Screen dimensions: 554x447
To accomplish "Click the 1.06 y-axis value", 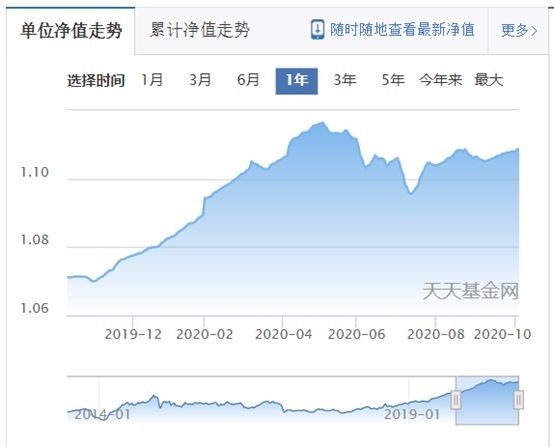I will tap(34, 308).
